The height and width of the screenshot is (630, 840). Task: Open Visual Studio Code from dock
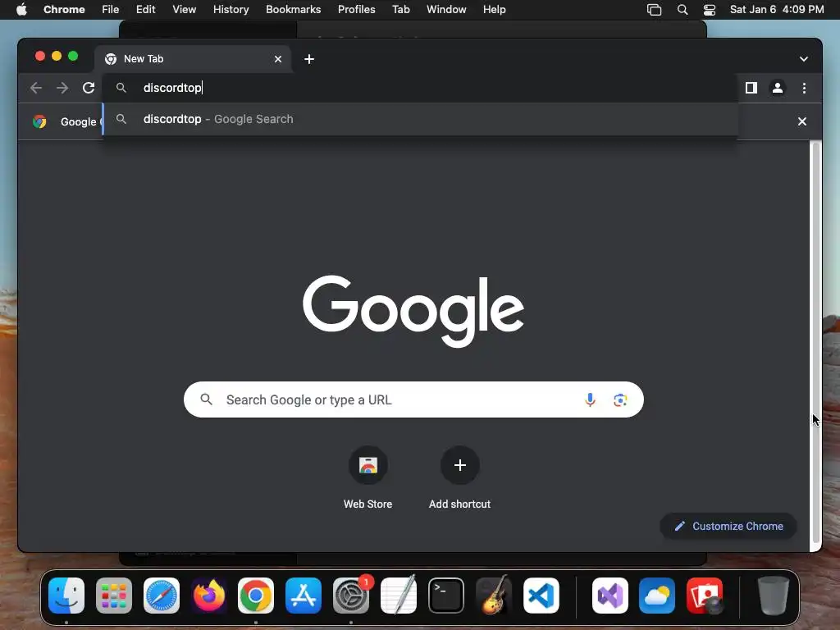541,596
